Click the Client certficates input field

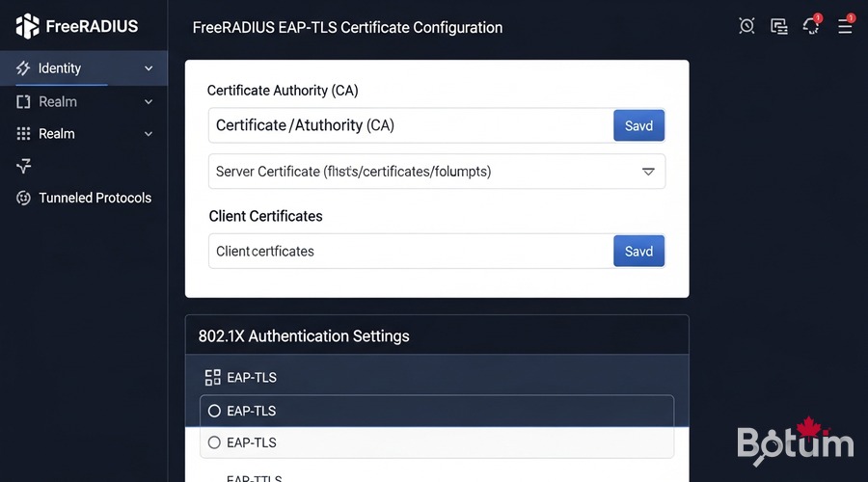pos(411,252)
